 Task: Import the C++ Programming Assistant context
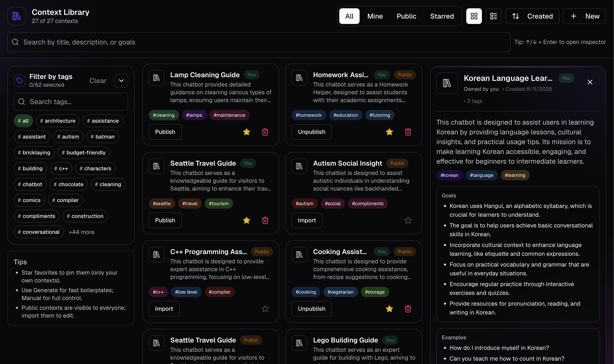tap(164, 309)
